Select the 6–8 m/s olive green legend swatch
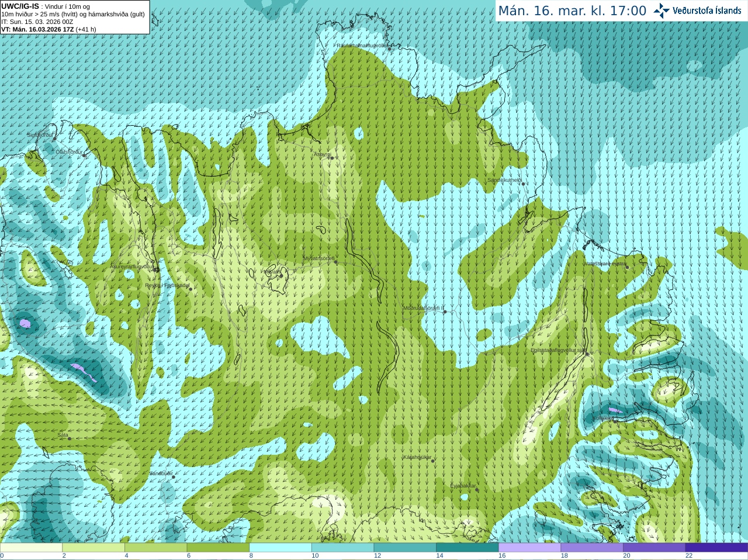Screen dimensions: 748x560 [x=218, y=548]
